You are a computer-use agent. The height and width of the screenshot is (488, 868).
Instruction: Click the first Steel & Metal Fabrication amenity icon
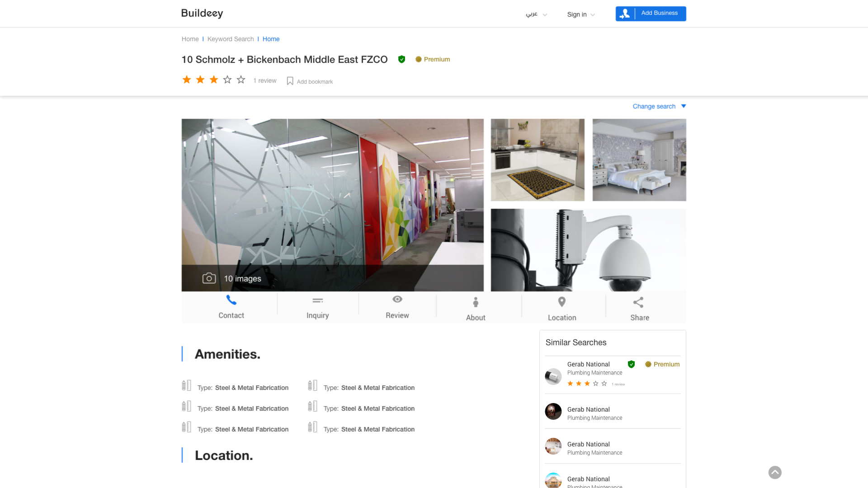click(x=187, y=385)
